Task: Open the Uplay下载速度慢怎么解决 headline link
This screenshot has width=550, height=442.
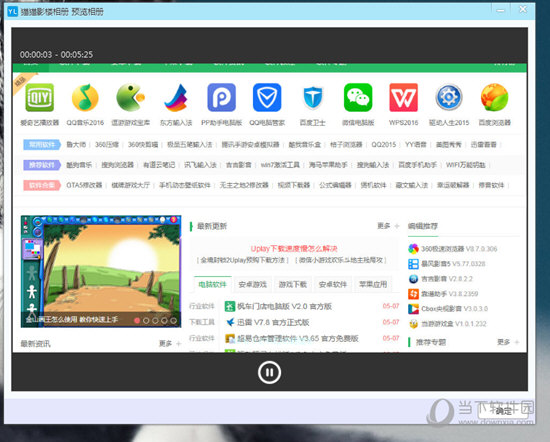Action: (294, 249)
